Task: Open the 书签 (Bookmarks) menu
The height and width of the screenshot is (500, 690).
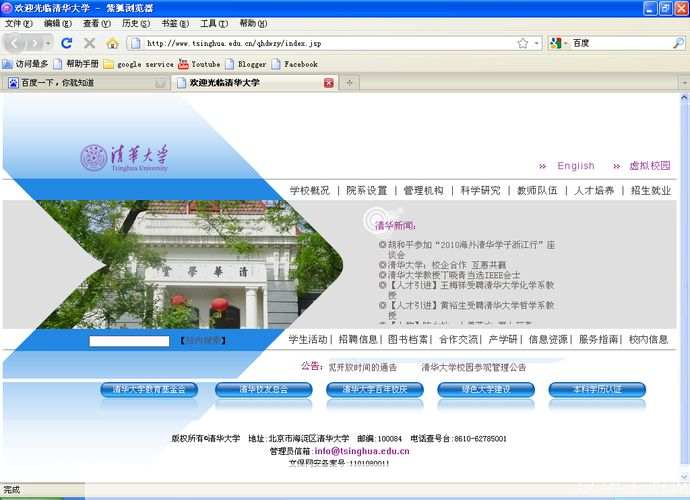Action: [172, 23]
